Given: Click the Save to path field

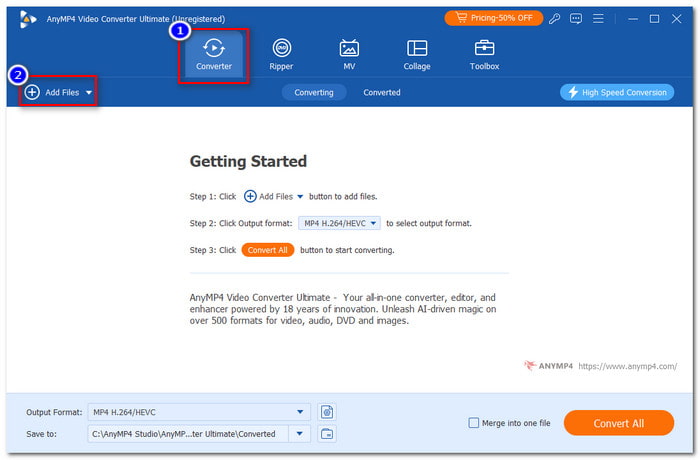Looking at the screenshot, I should pyautogui.click(x=188, y=434).
